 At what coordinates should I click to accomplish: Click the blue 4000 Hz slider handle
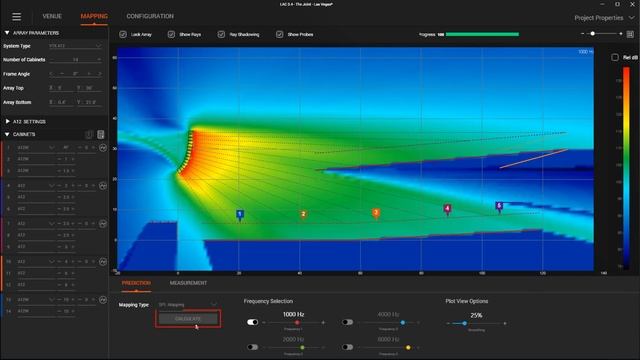pos(402,322)
